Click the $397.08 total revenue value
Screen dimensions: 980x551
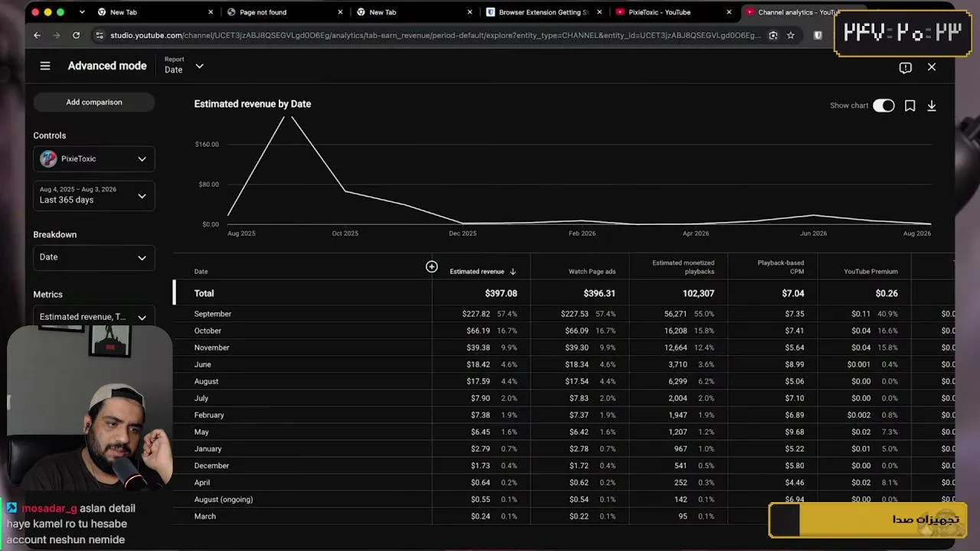coord(501,293)
